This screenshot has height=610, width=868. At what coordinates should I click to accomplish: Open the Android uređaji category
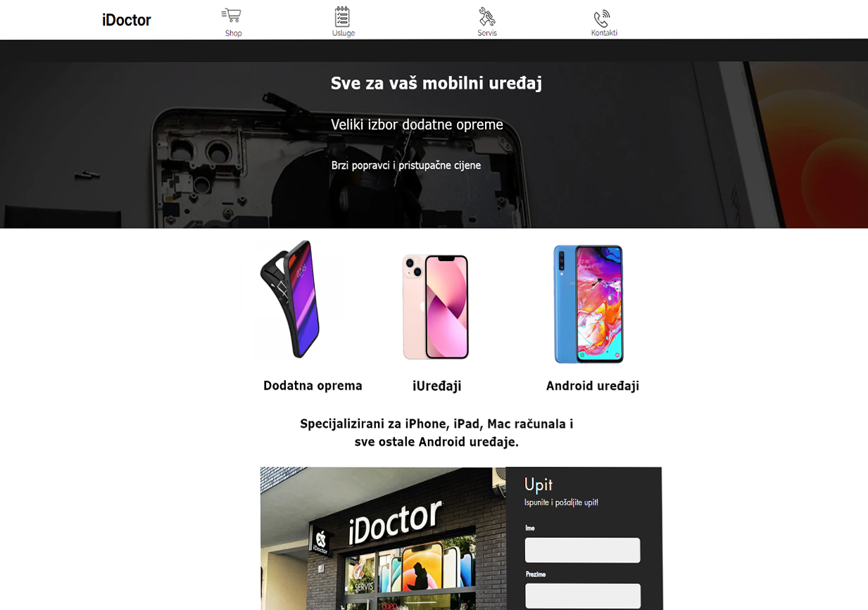(593, 386)
